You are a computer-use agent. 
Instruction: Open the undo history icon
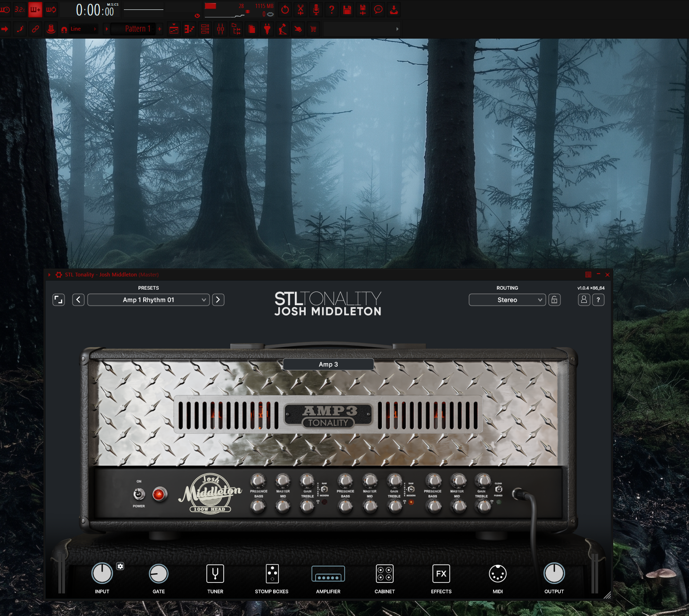tap(285, 9)
